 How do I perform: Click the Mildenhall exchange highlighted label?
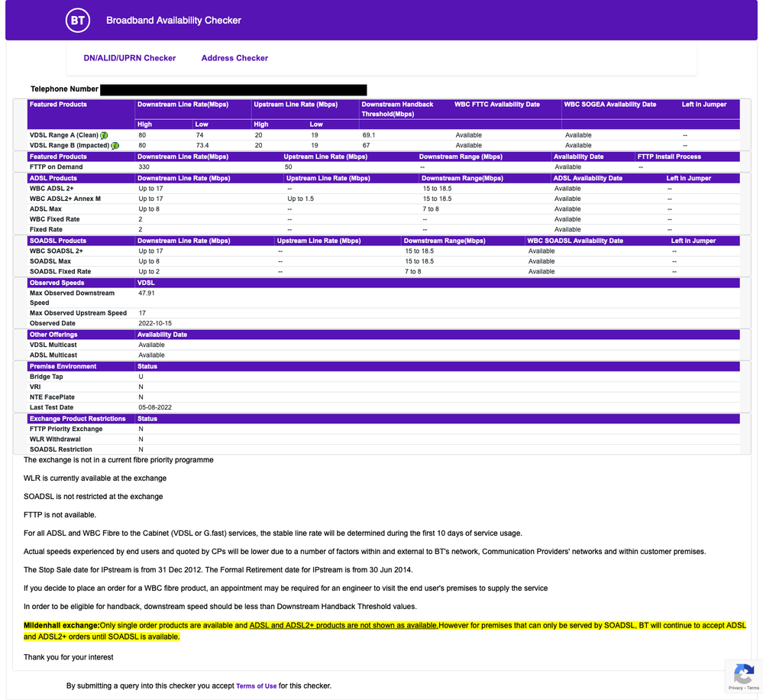[x=61, y=626]
